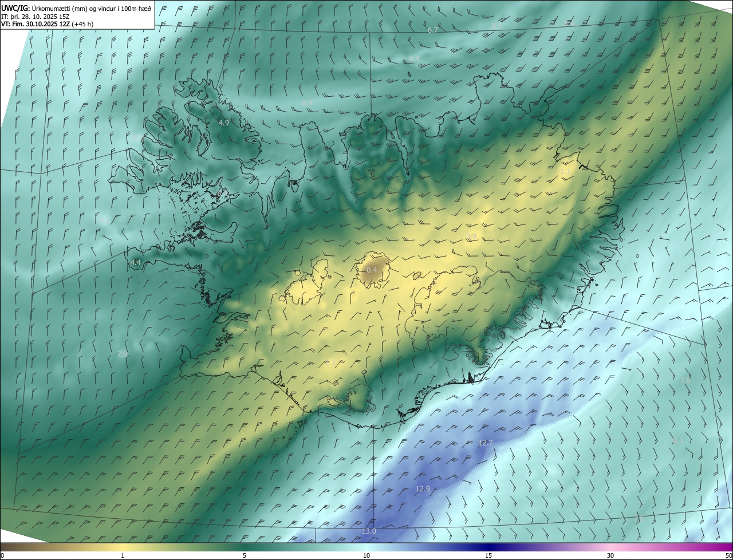Screen dimensions: 733x560
Task: Click the colorbar tick label 15
Action: [488, 555]
